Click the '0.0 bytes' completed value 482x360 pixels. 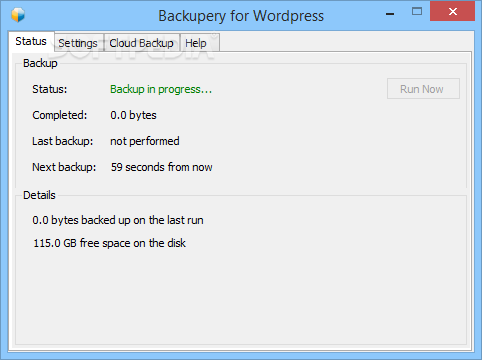(x=133, y=115)
